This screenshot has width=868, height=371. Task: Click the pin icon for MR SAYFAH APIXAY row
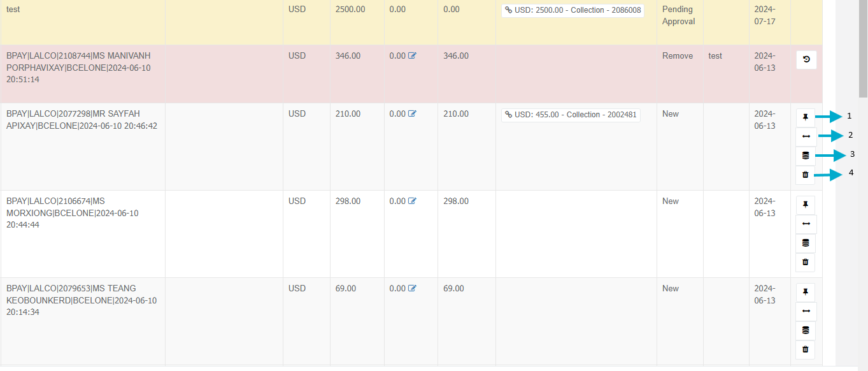point(806,118)
